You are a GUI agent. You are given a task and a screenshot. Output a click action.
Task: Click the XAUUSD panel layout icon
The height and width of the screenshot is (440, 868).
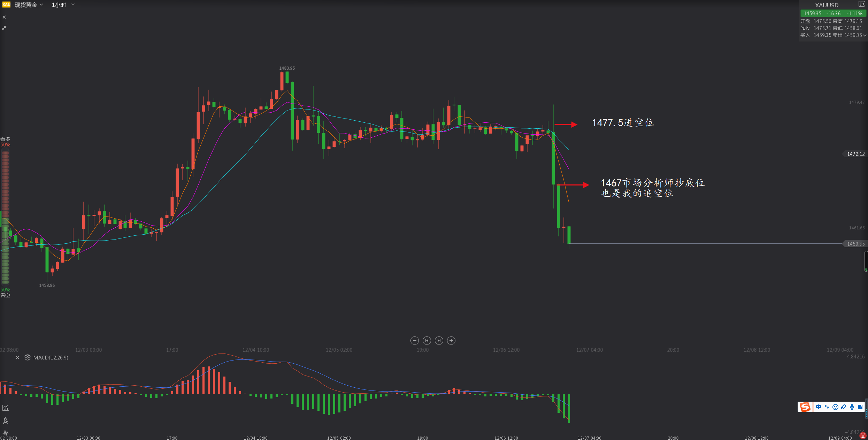[861, 4]
